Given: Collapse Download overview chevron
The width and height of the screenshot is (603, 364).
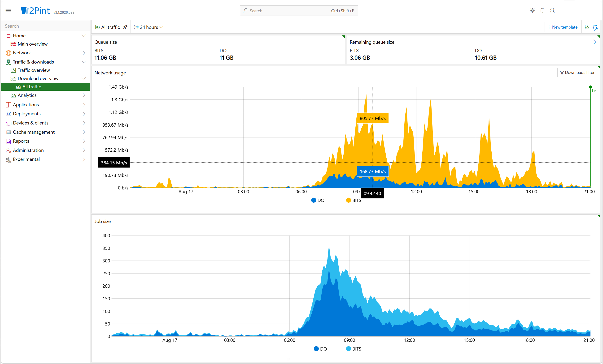Looking at the screenshot, I should coord(84,78).
